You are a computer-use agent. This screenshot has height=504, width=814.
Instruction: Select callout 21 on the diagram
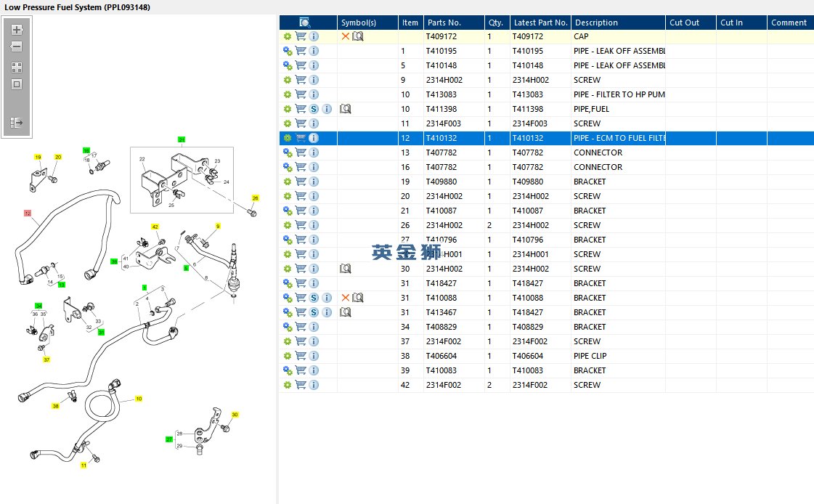182,139
